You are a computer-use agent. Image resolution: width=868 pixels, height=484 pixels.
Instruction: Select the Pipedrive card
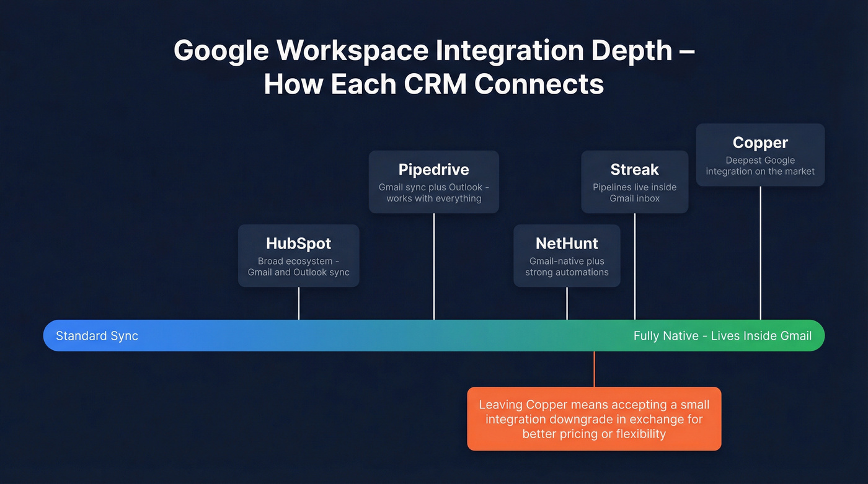tap(433, 182)
